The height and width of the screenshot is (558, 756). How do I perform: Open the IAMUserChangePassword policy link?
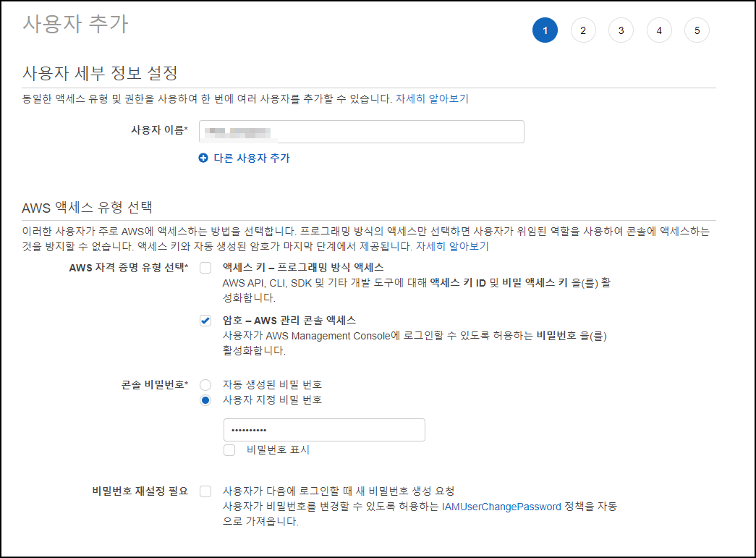pos(501,507)
